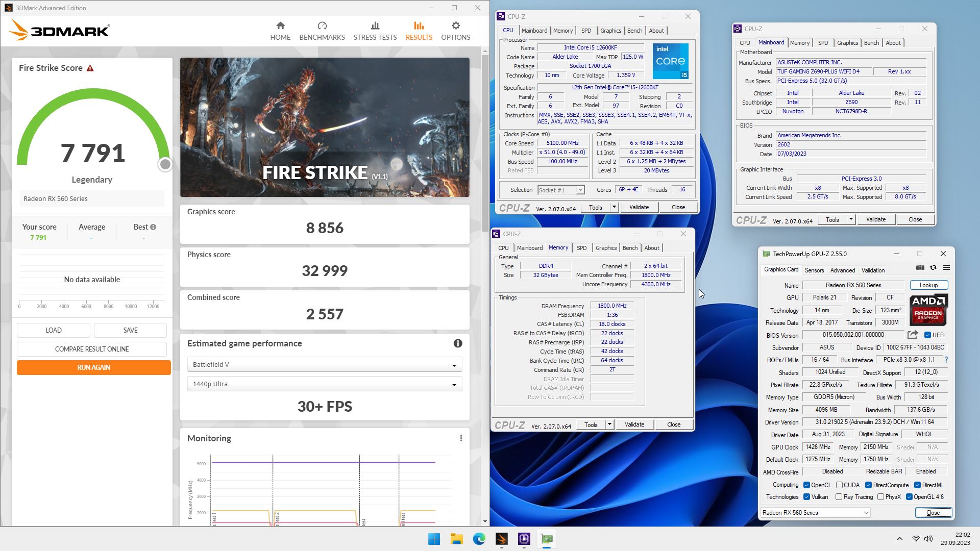The height and width of the screenshot is (551, 980).
Task: Switch to CPU-Z taskbar icon
Action: tap(524, 539)
